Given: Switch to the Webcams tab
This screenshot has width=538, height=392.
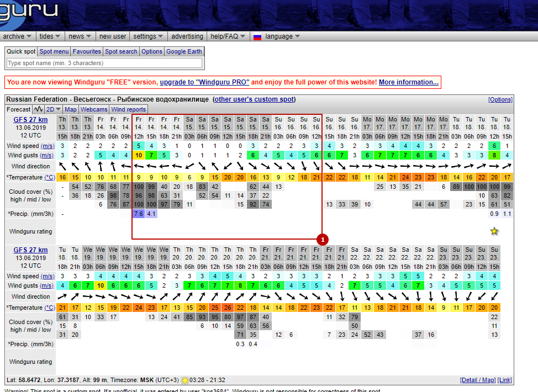Looking at the screenshot, I should pyautogui.click(x=94, y=109).
